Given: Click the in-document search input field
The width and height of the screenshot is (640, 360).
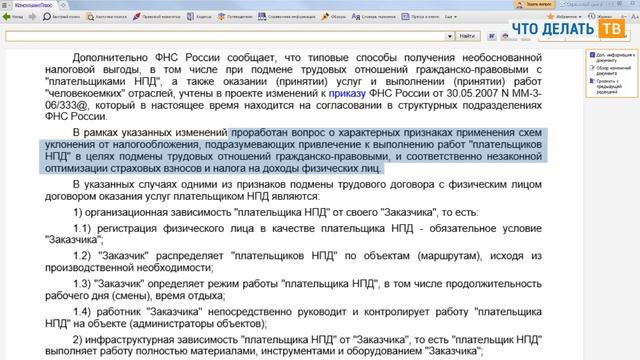Looking at the screenshot, I should pos(225,36).
